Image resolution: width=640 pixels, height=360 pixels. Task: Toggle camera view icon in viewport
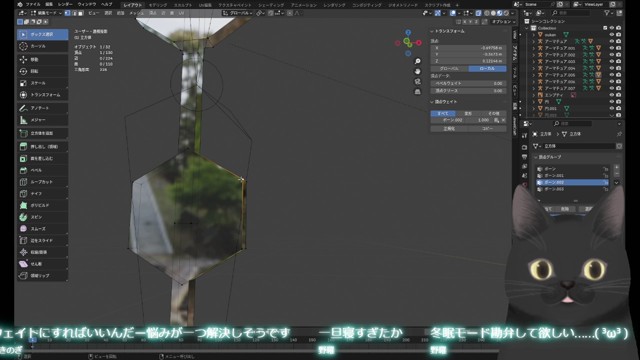[417, 82]
